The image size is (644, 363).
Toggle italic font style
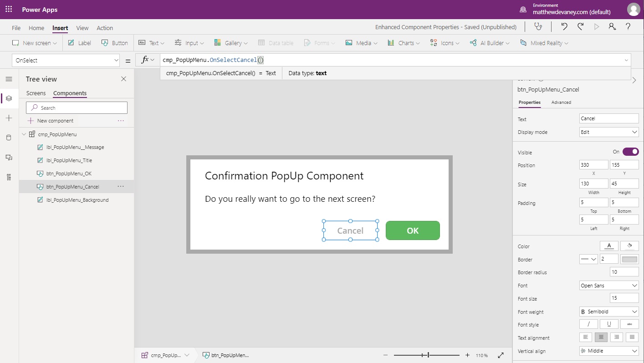(588, 324)
